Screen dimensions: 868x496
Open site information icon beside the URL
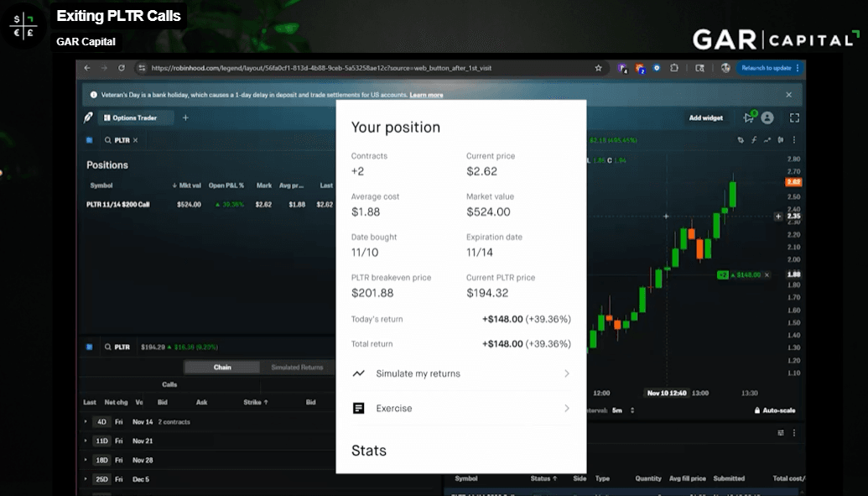coord(142,68)
